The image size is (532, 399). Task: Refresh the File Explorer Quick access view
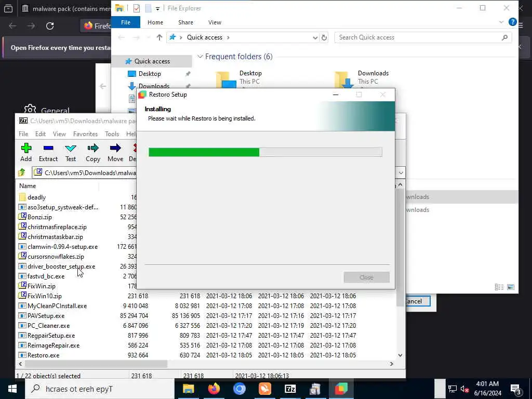[324, 37]
